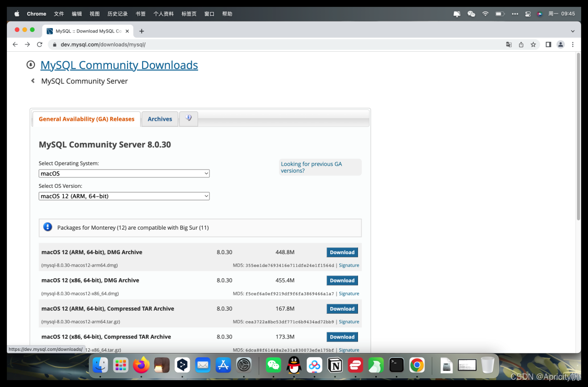
Task: Click the Siri icon in the menu bar
Action: click(x=539, y=14)
